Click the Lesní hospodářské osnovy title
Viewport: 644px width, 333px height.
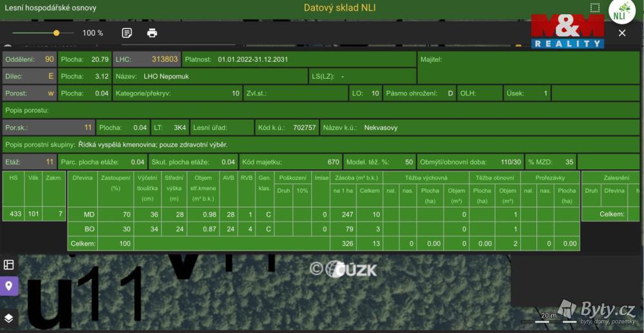(x=50, y=8)
